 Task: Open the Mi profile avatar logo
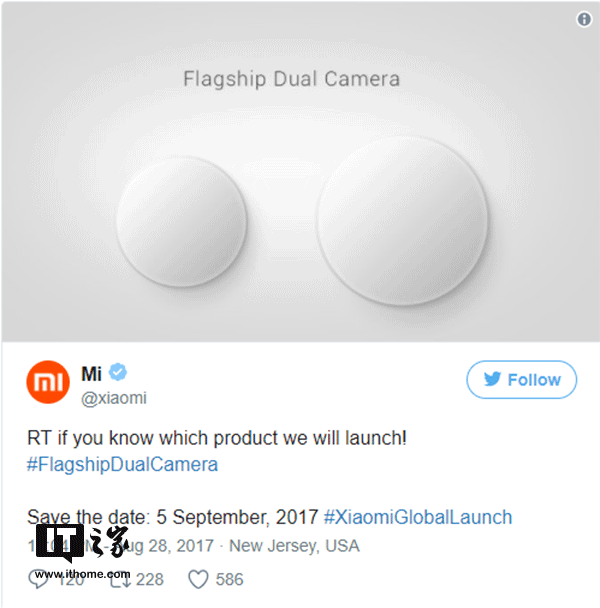click(x=48, y=382)
